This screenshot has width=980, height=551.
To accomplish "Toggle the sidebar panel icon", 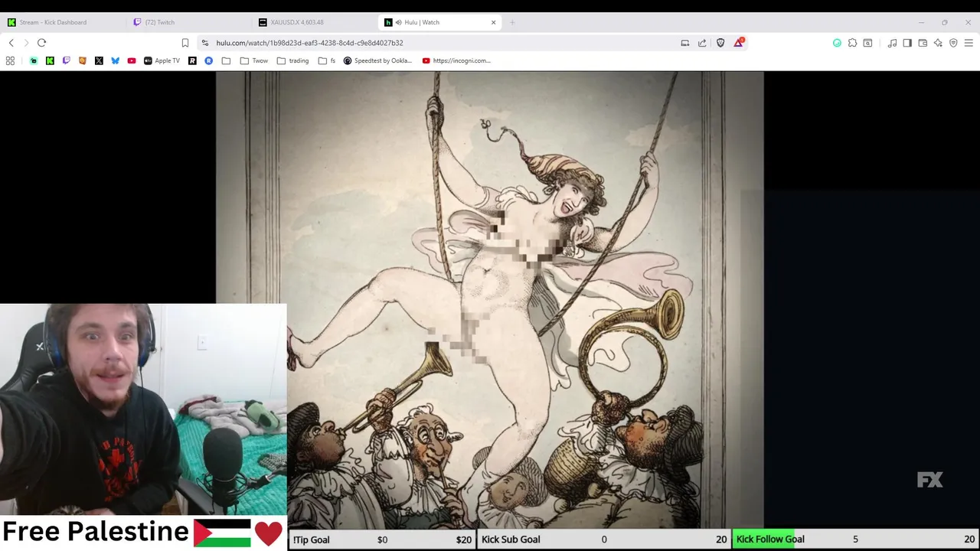I will [x=907, y=43].
